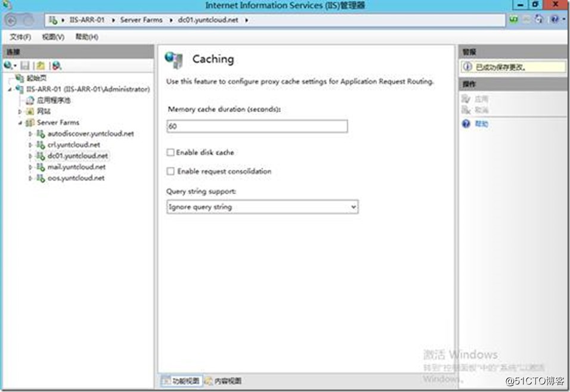Click the Cancel (取消) action link

click(x=481, y=110)
